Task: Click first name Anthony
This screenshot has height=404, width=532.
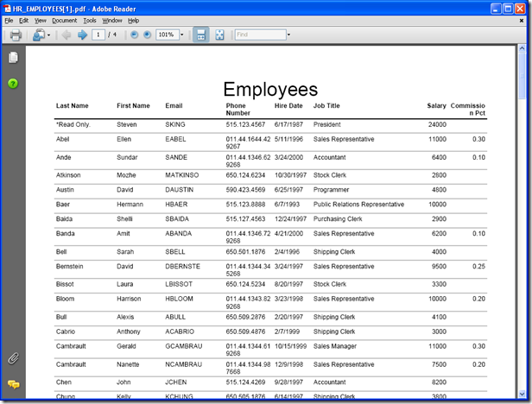Action: tap(128, 331)
